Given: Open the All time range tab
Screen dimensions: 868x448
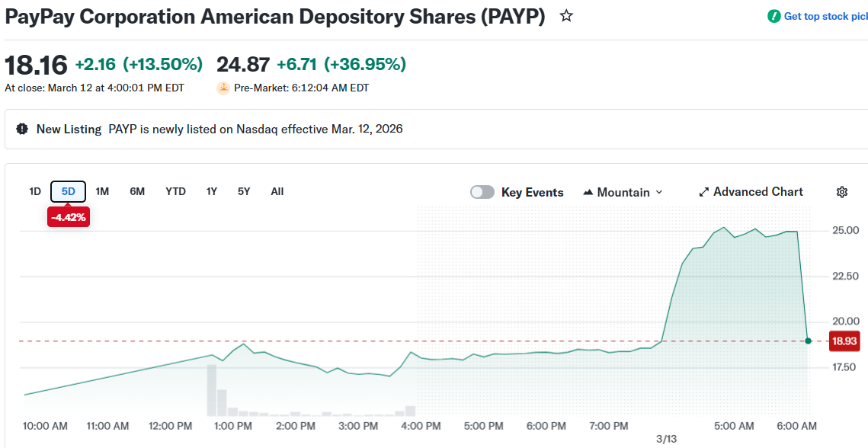Looking at the screenshot, I should (x=277, y=191).
